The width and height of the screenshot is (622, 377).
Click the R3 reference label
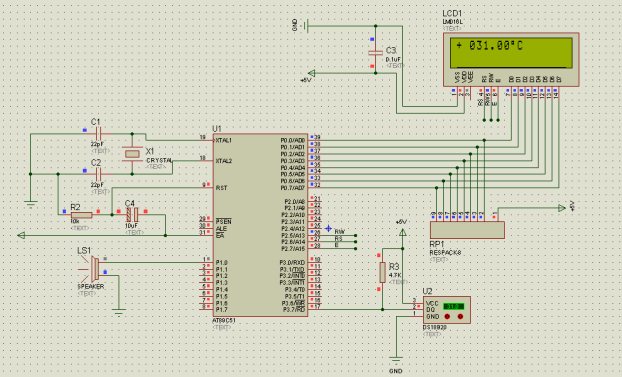(x=394, y=267)
